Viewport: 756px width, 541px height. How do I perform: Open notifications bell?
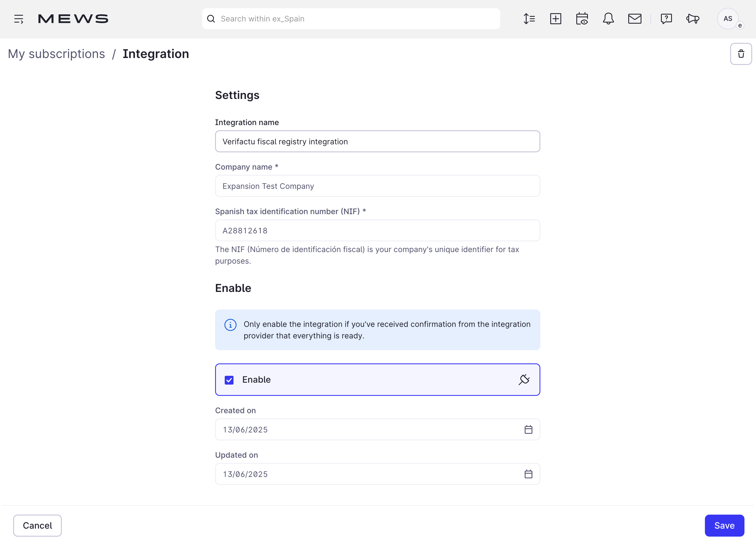pyautogui.click(x=608, y=19)
